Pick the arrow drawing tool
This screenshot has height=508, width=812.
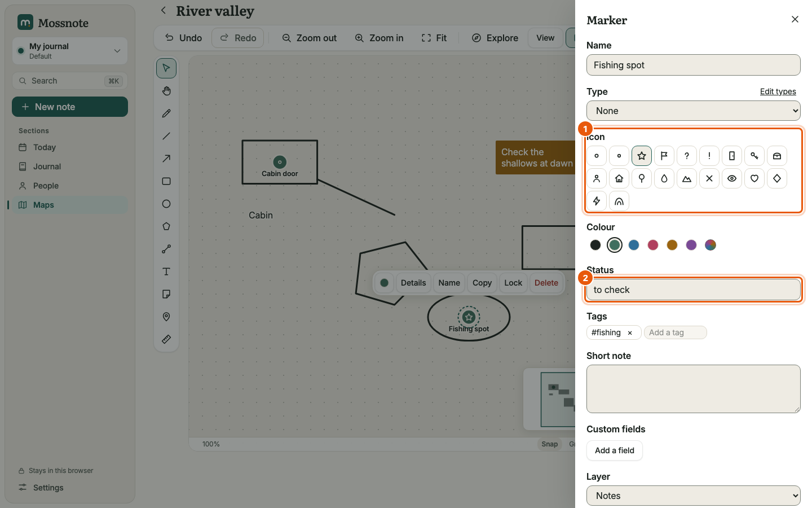click(166, 159)
